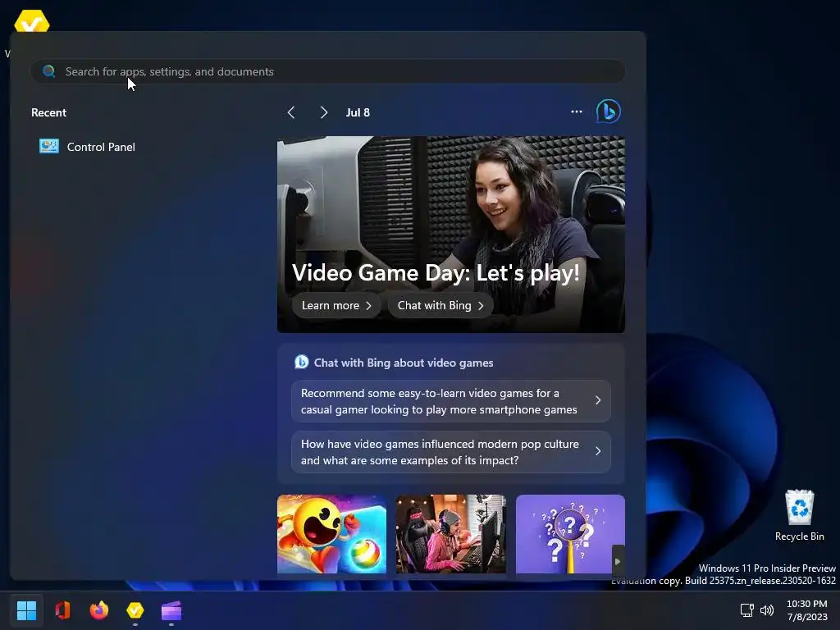Click the search magnifier icon
The image size is (840, 630).
[48, 71]
